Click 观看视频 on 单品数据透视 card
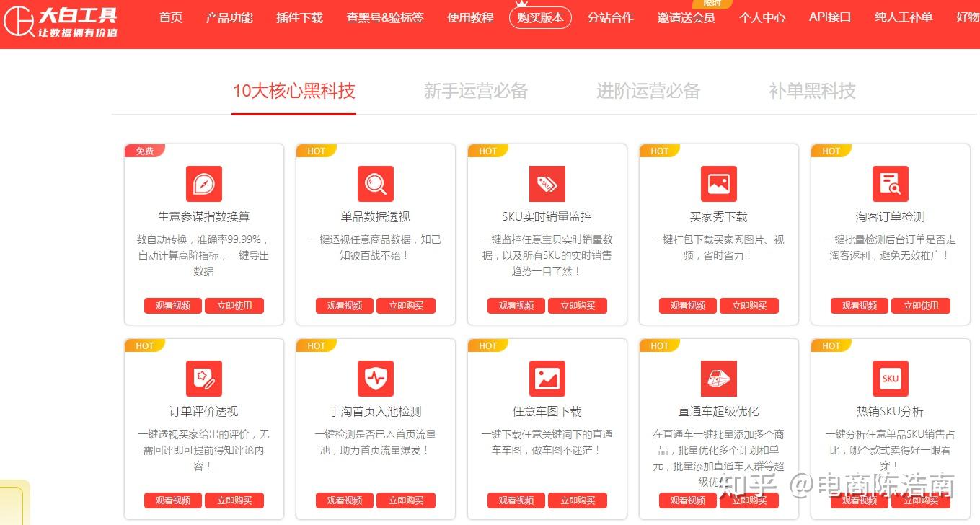This screenshot has height=525, width=980. pyautogui.click(x=345, y=306)
